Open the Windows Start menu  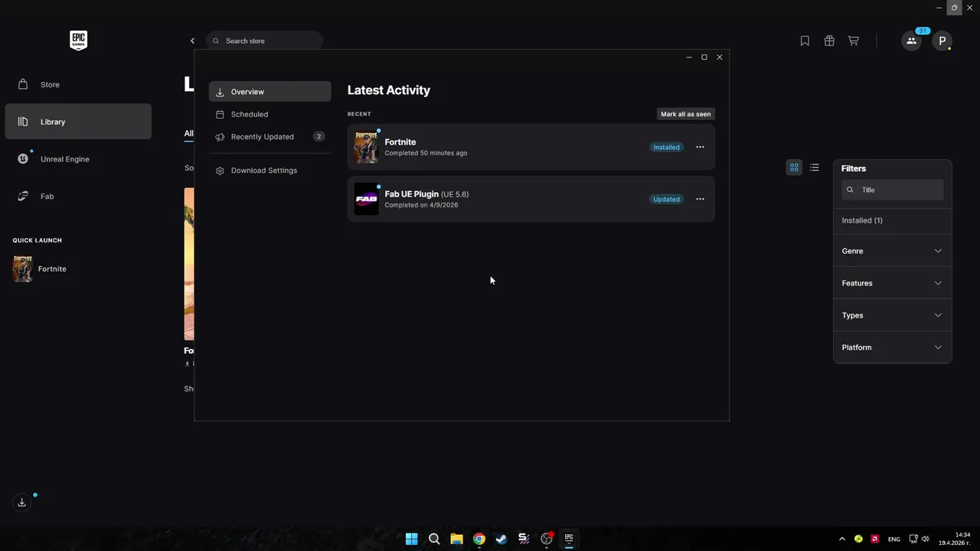411,539
